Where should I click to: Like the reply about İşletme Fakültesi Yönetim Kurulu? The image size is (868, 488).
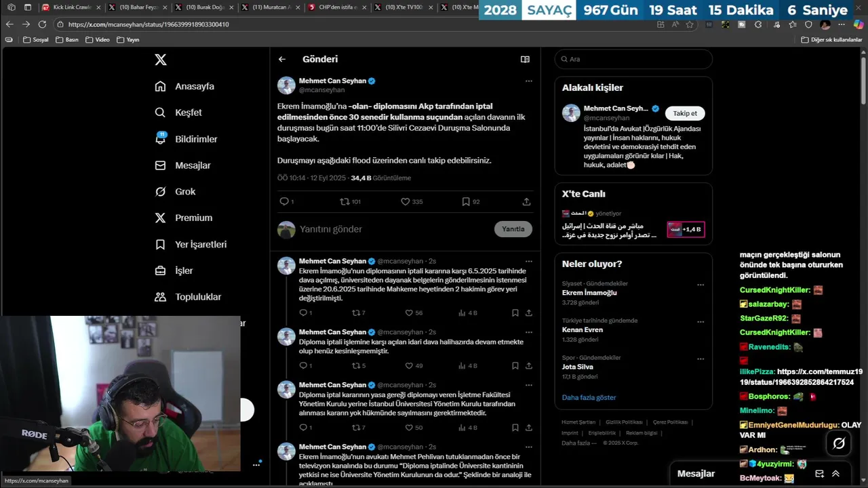[409, 428]
